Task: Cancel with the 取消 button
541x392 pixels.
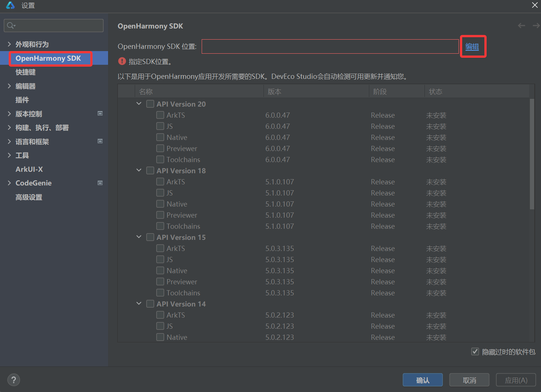Action: pyautogui.click(x=469, y=380)
